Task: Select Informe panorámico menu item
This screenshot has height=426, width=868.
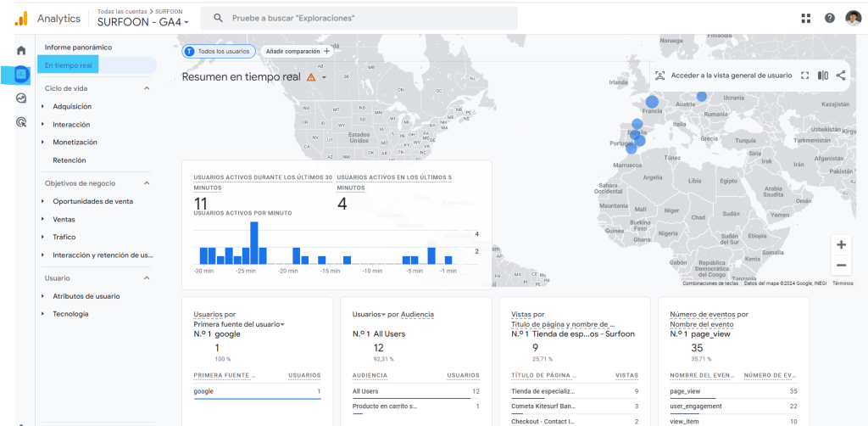Action: (78, 48)
